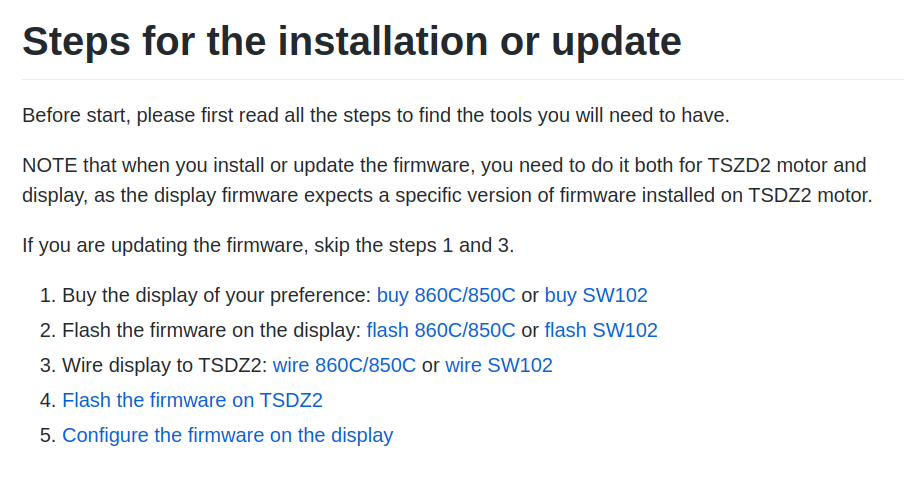Screen dimensions: 904x487
Task: Click the 'Buy the display of your preference' text
Action: tap(216, 295)
